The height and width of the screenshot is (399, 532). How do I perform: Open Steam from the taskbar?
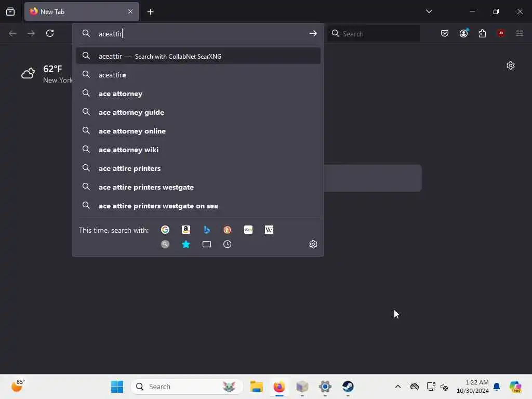click(x=348, y=387)
